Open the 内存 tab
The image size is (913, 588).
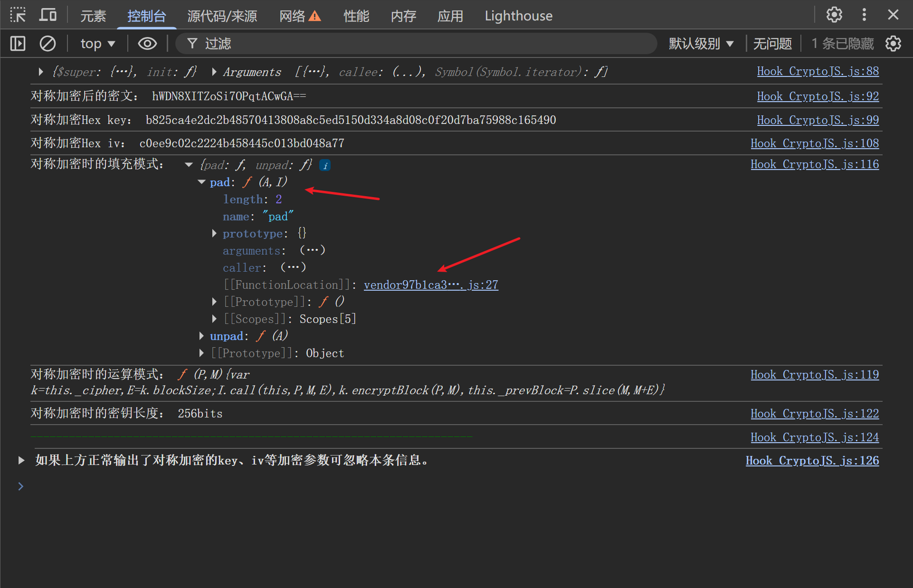(x=403, y=16)
